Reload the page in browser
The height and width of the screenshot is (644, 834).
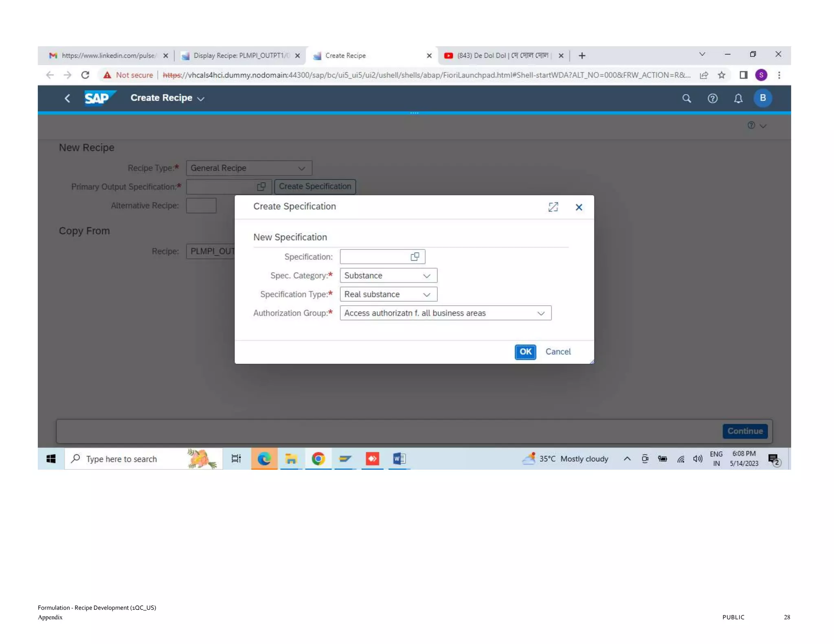click(x=85, y=75)
